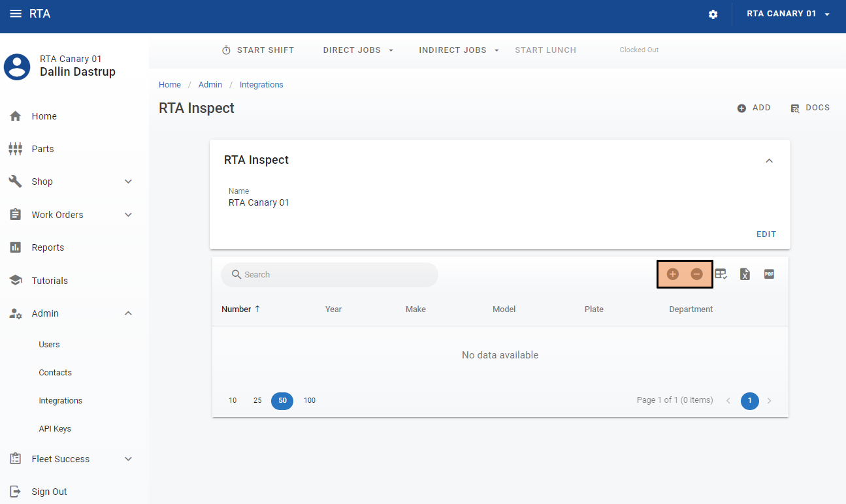Screen dimensions: 846x504
Task: Select 25 rows per page
Action: [x=257, y=401]
